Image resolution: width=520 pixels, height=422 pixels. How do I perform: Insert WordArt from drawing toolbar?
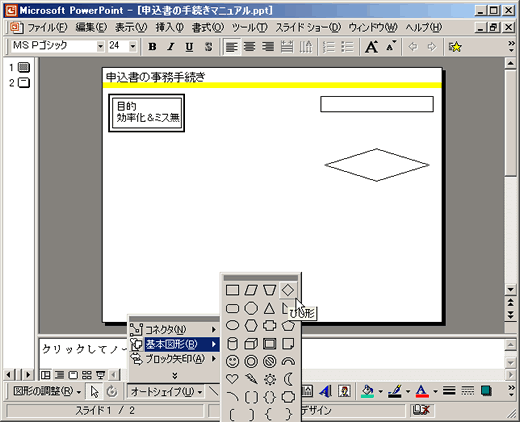click(x=325, y=391)
